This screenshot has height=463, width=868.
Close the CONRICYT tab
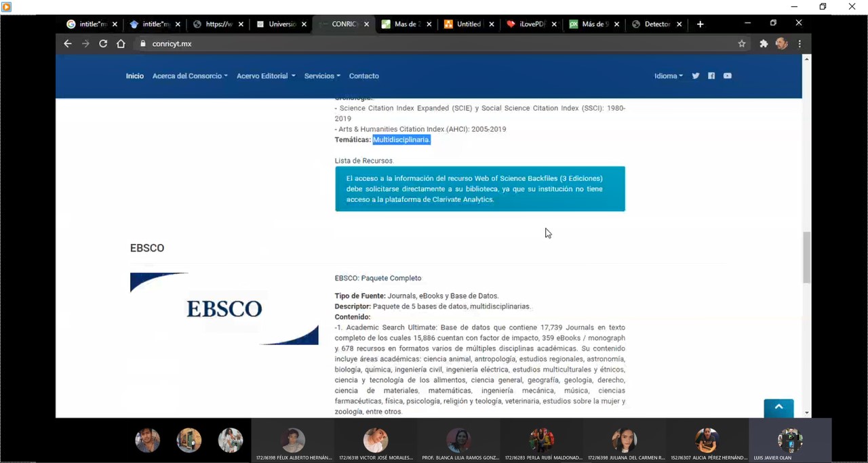coord(367,24)
